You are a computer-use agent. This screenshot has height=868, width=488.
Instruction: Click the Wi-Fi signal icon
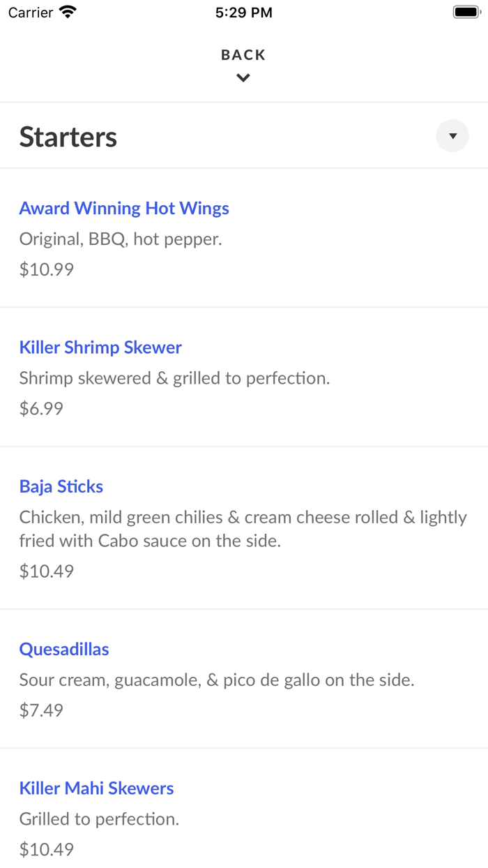pyautogui.click(x=66, y=11)
